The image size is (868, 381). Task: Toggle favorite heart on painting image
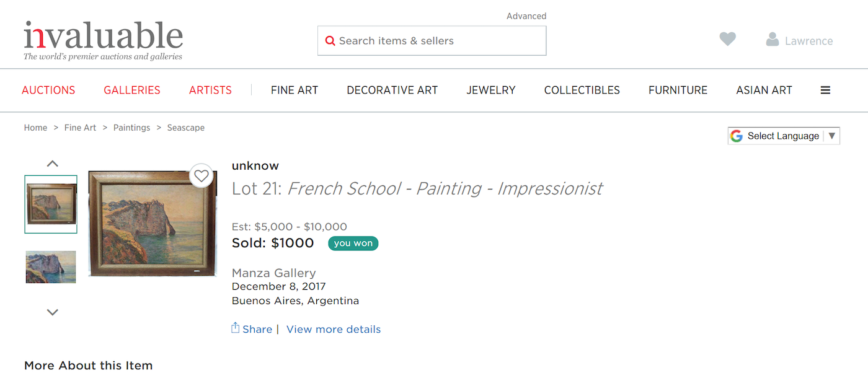(x=201, y=176)
